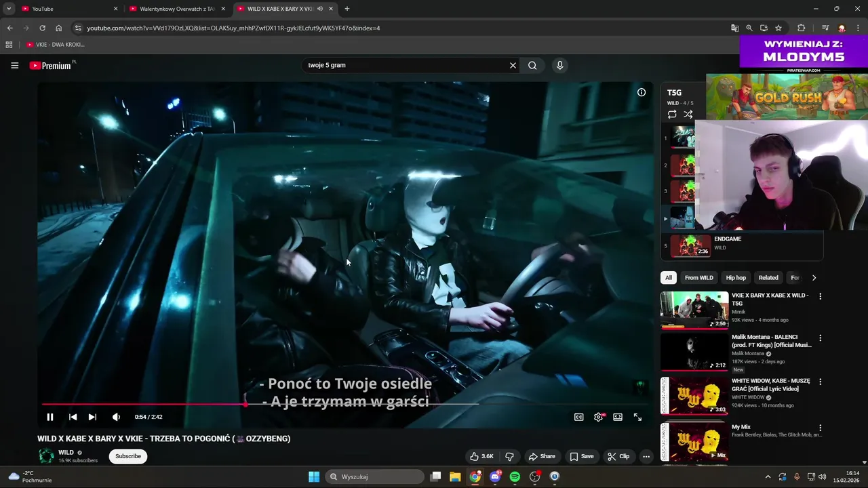Share the video

(542, 456)
